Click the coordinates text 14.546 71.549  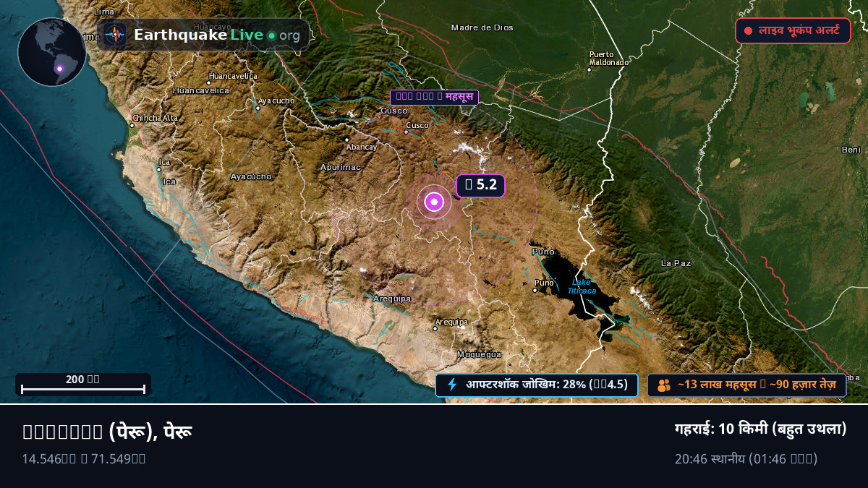click(x=84, y=458)
